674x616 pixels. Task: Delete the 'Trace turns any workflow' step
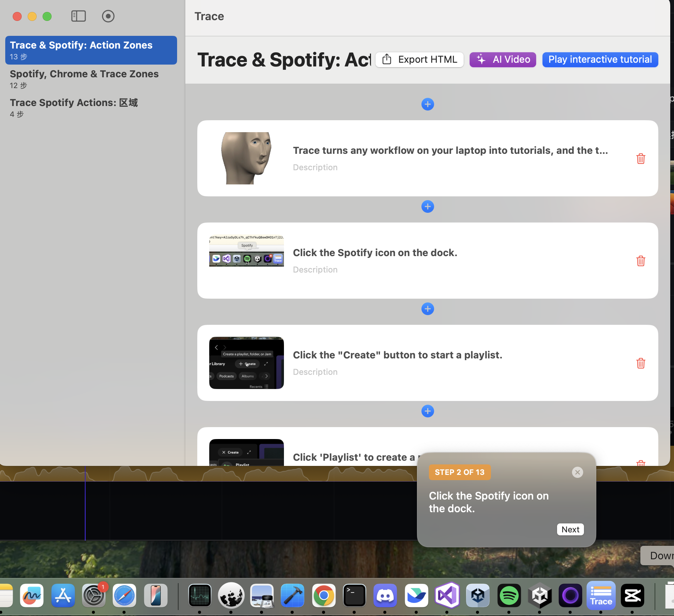(641, 159)
